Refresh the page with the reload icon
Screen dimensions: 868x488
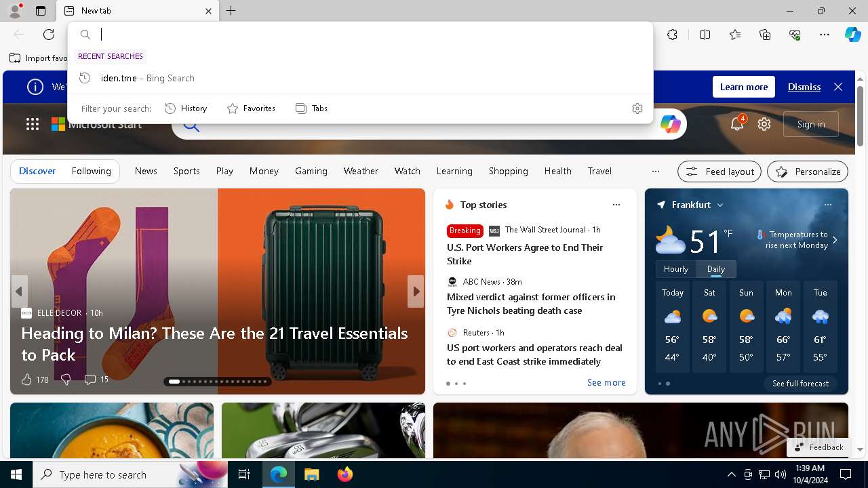point(49,35)
